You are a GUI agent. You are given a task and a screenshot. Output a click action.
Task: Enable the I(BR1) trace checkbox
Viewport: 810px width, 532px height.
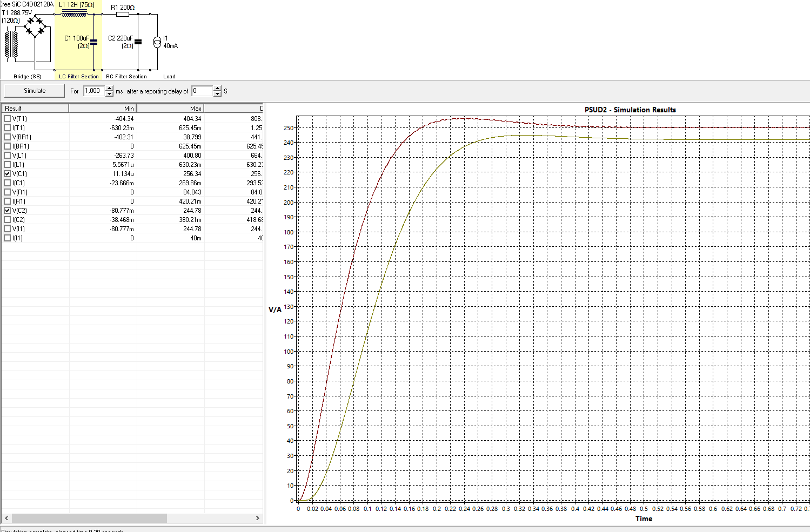click(x=7, y=146)
